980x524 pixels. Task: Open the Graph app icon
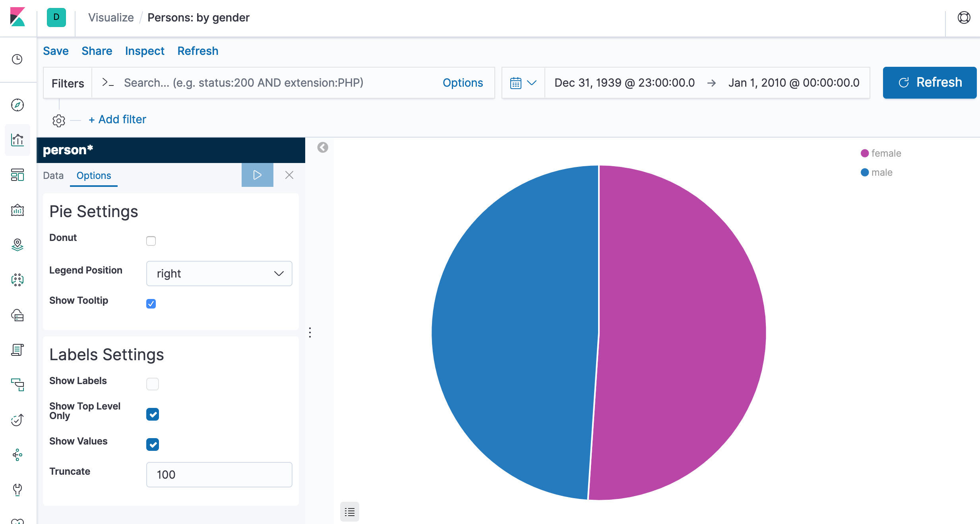click(x=17, y=455)
